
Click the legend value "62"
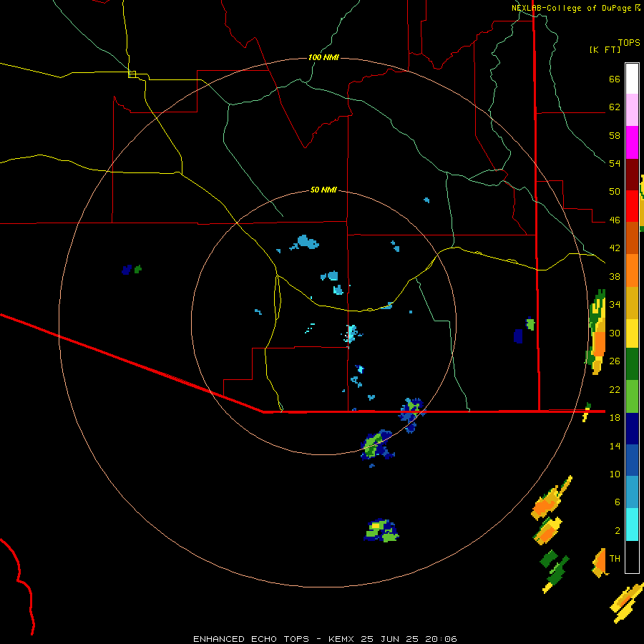(615, 107)
